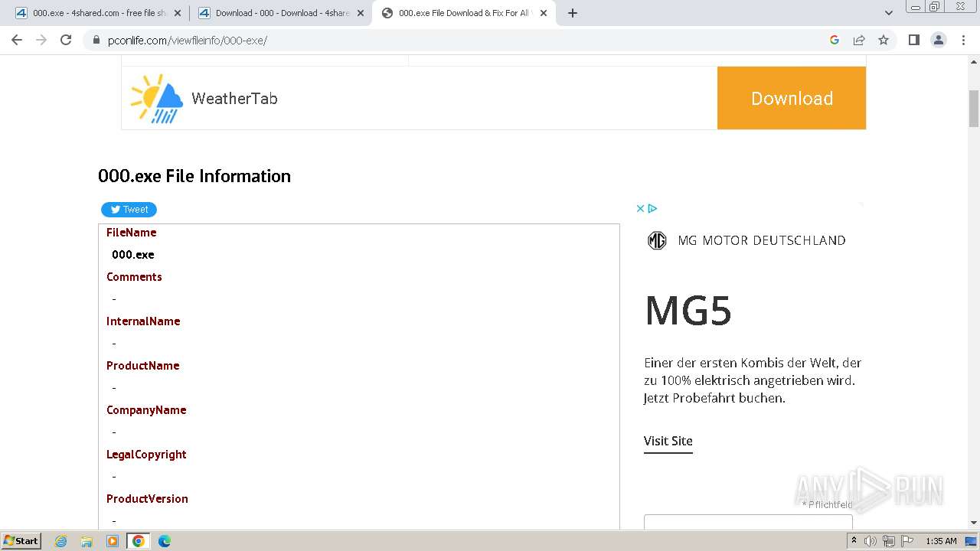Image resolution: width=980 pixels, height=551 pixels.
Task: Open Chrome three-dot menu
Action: tap(963, 40)
